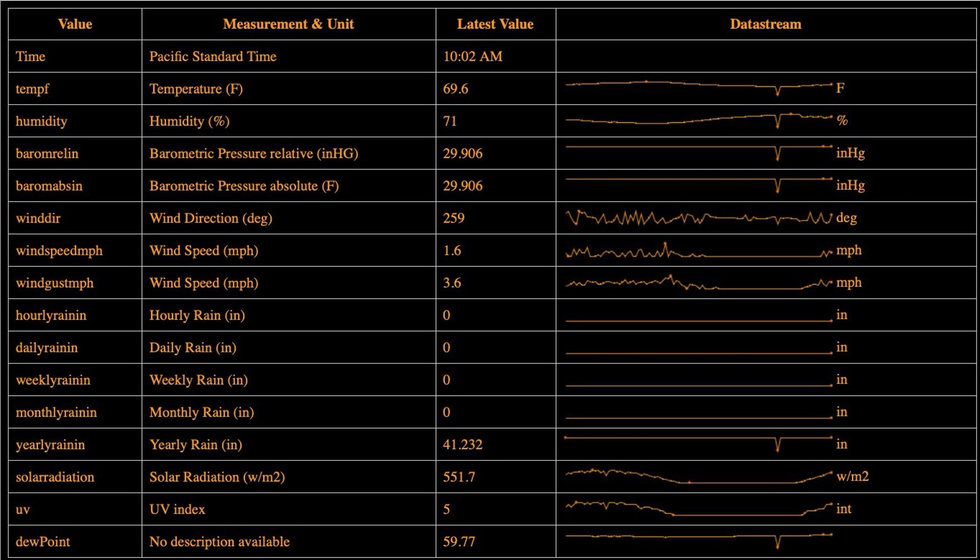
Task: Select the winddir row label
Action: click(38, 218)
